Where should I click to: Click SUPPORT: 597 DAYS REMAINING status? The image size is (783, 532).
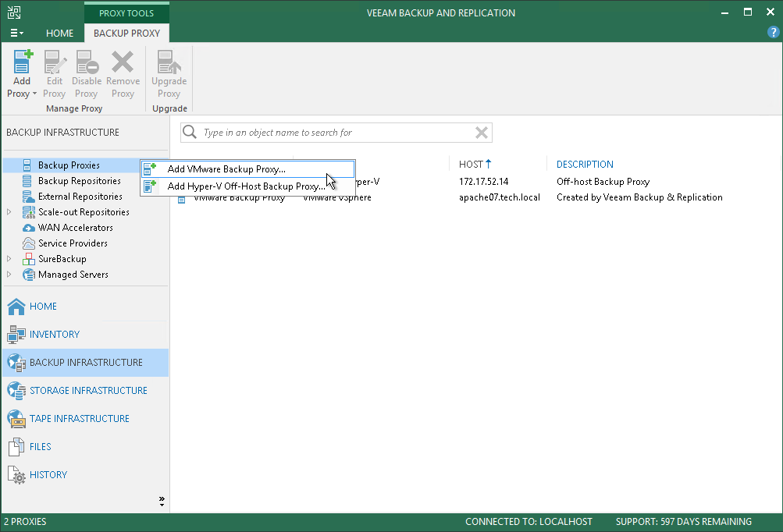click(683, 522)
